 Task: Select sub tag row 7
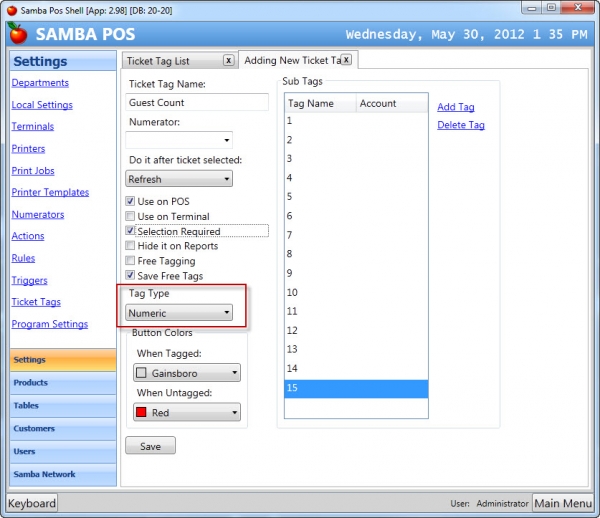click(356, 235)
